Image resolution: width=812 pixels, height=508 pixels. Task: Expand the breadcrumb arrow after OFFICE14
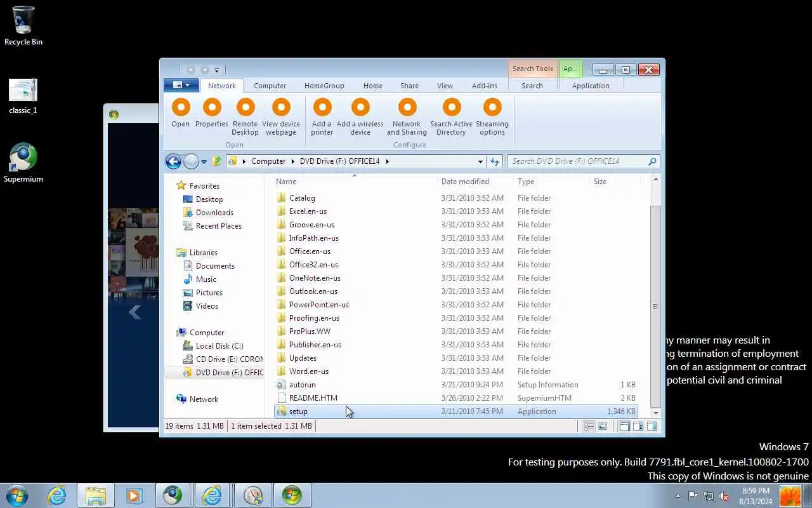pyautogui.click(x=387, y=161)
